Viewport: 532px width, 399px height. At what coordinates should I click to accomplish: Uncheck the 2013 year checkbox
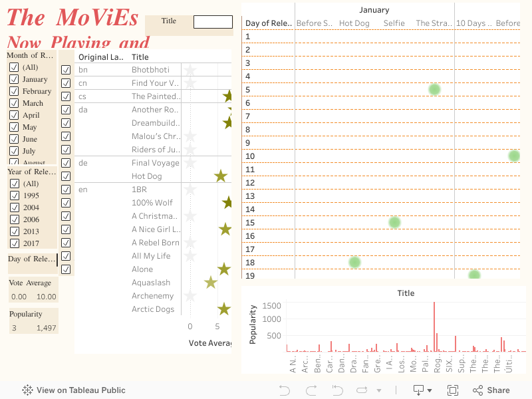(x=15, y=231)
